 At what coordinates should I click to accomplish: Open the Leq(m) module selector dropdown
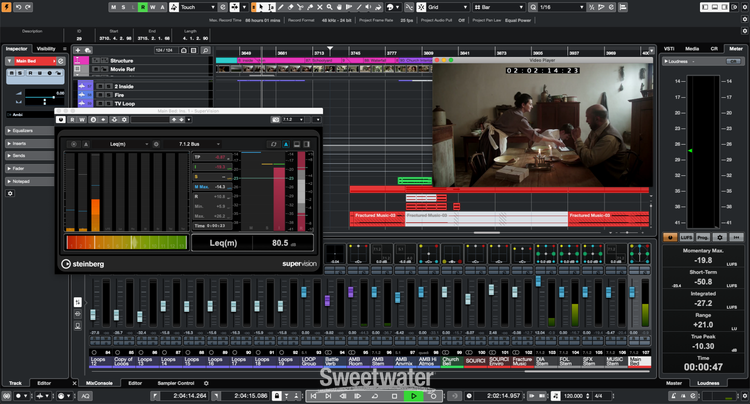121,144
